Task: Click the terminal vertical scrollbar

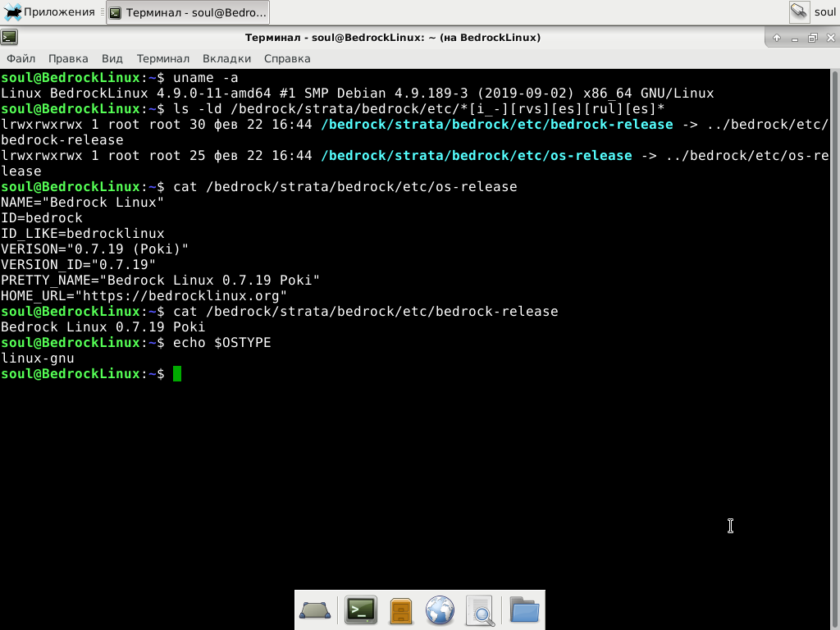Action: click(x=834, y=348)
